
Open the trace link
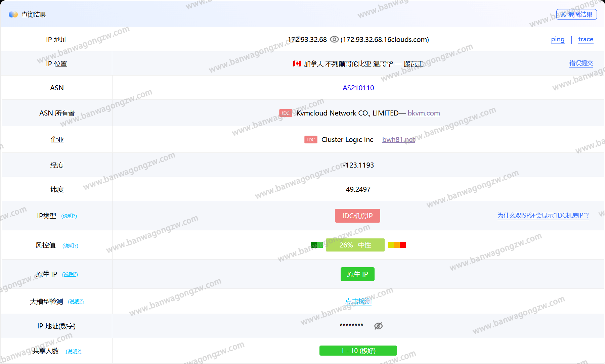pyautogui.click(x=586, y=39)
